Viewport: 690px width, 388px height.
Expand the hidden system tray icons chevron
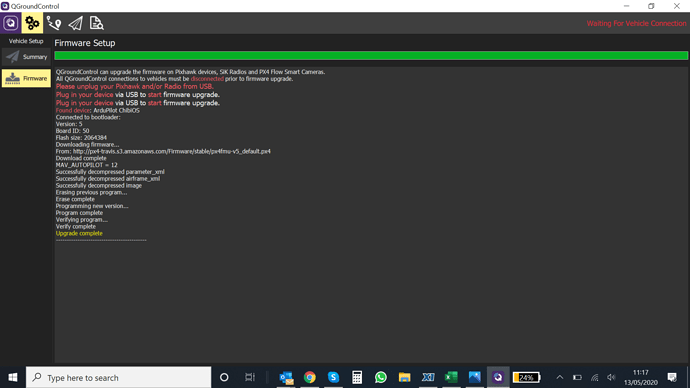coord(560,377)
